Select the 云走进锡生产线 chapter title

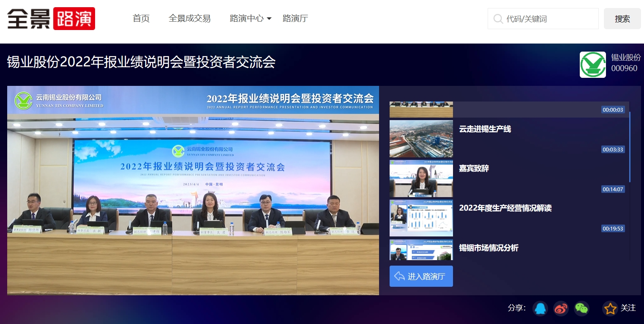(x=485, y=129)
